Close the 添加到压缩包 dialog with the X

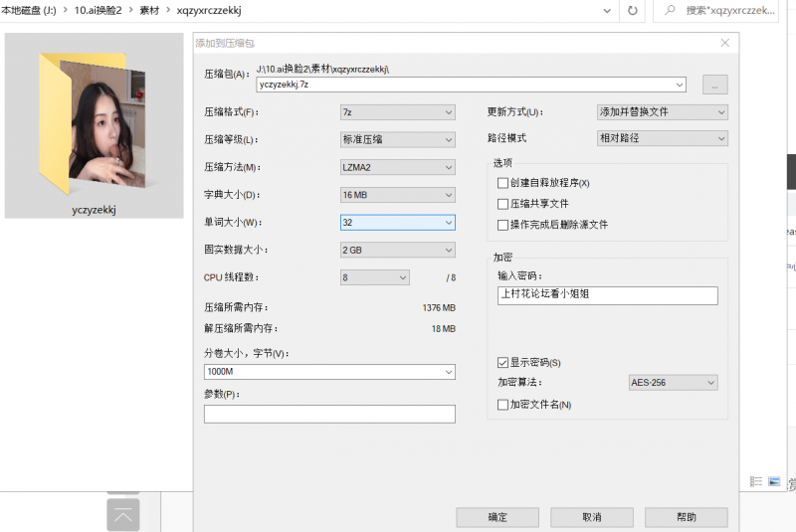[x=725, y=43]
